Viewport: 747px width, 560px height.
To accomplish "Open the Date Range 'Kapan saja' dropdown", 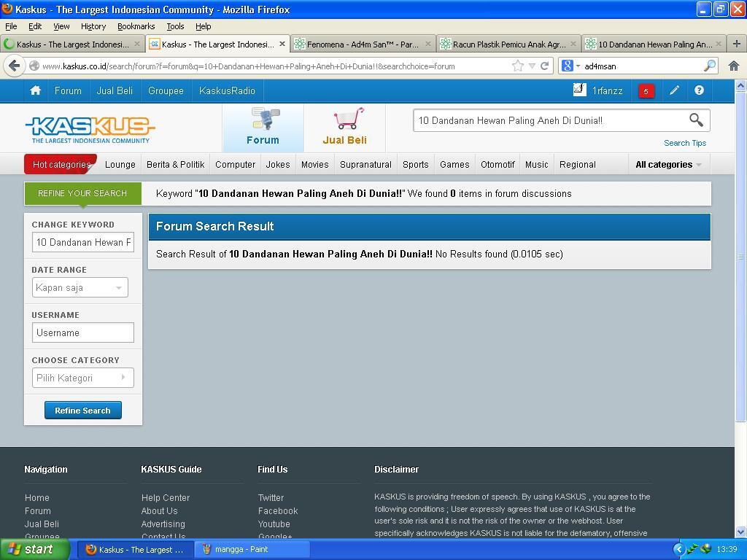I will pos(80,287).
